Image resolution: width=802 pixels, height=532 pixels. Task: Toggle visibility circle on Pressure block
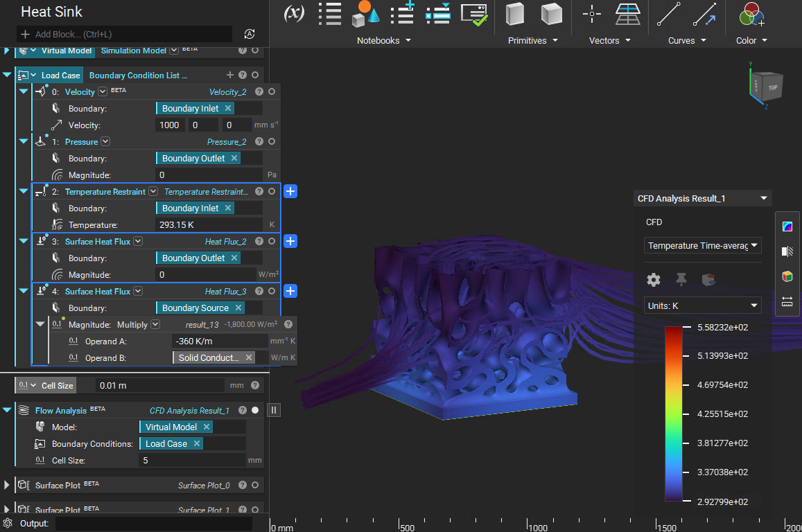[272, 141]
